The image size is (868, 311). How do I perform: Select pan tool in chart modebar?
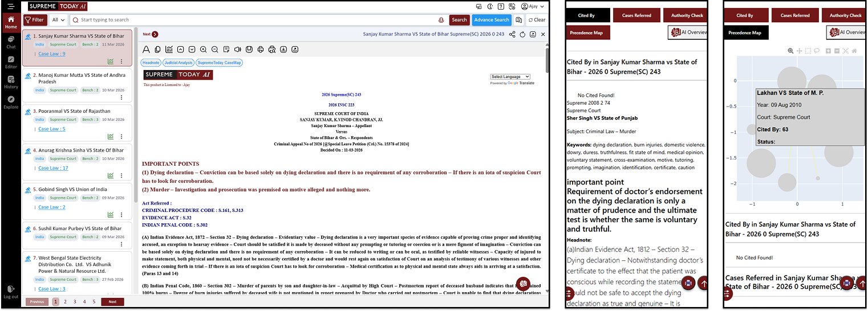pyautogui.click(x=800, y=51)
